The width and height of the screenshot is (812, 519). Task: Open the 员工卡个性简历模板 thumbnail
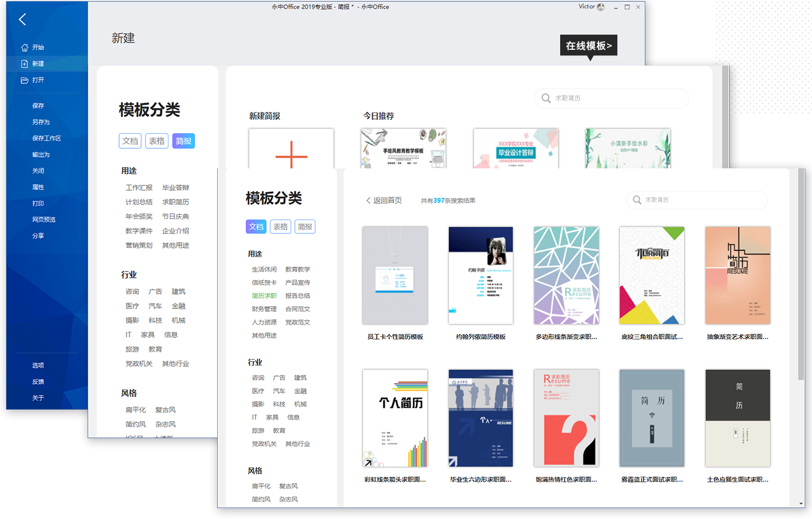coord(395,275)
